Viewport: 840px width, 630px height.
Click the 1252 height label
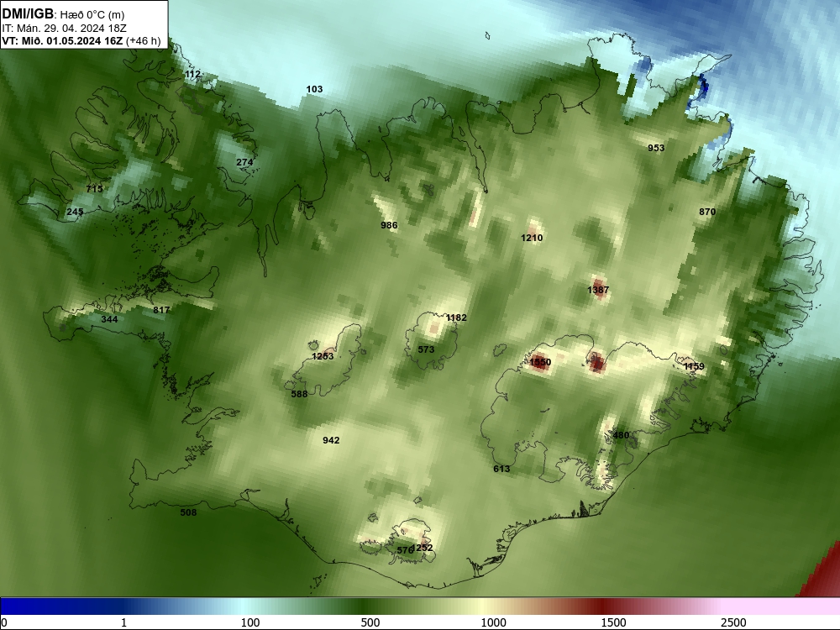[423, 548]
